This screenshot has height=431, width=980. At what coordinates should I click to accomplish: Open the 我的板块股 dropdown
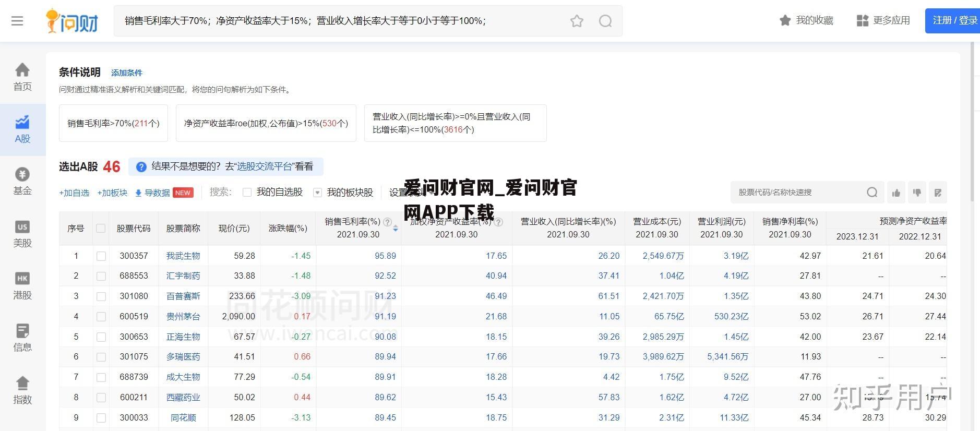click(x=317, y=193)
